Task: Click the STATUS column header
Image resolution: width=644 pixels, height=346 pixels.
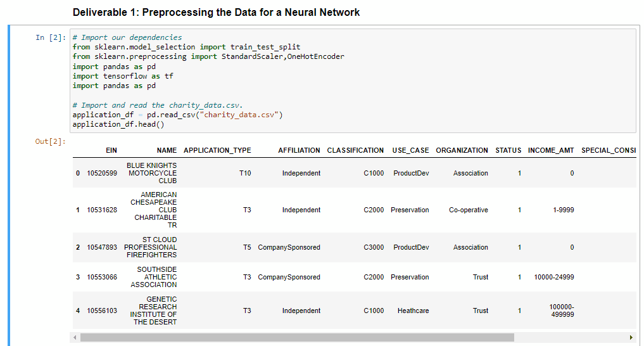Action: [x=508, y=150]
